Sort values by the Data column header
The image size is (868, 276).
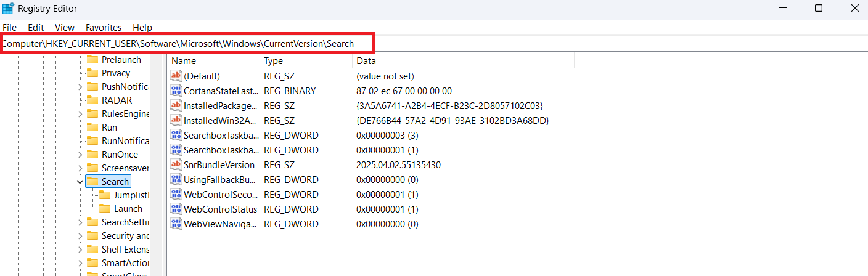pyautogui.click(x=463, y=61)
